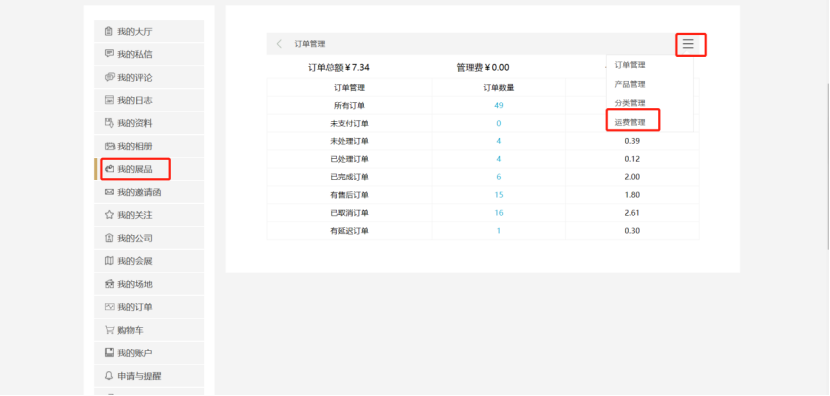The height and width of the screenshot is (396, 830).
Task: Go back using the left chevron arrow
Action: pyautogui.click(x=279, y=44)
